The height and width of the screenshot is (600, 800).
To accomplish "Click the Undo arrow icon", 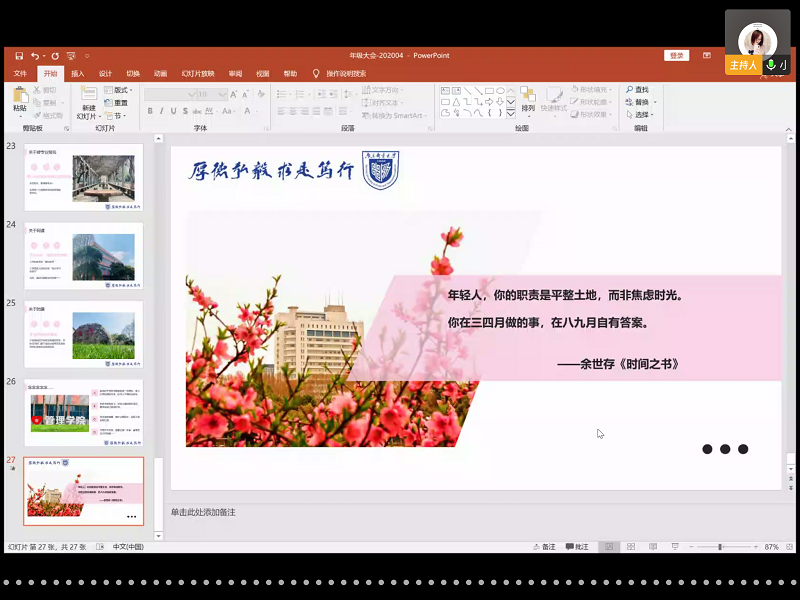I will pos(36,56).
